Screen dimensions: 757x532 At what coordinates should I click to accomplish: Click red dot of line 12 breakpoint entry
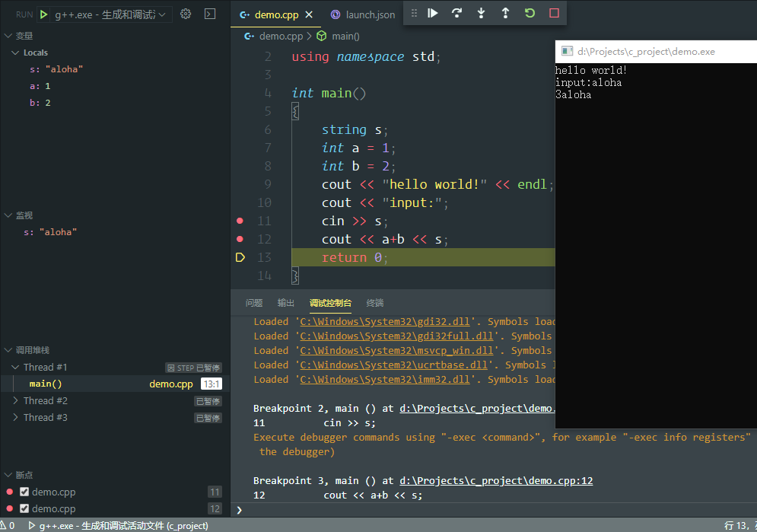click(x=10, y=508)
